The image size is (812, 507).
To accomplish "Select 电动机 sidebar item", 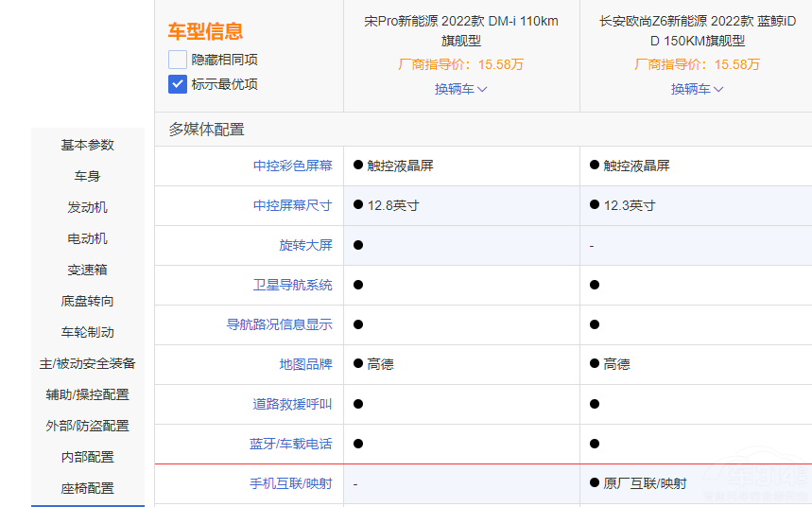I will 88,238.
